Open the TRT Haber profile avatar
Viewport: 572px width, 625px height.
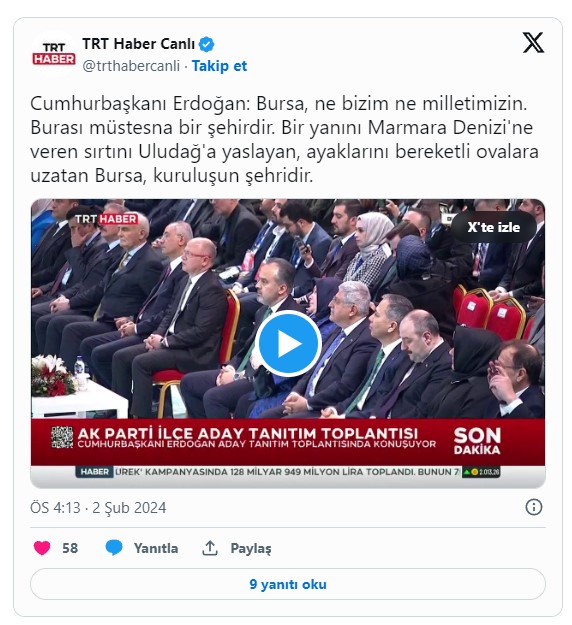click(x=54, y=54)
